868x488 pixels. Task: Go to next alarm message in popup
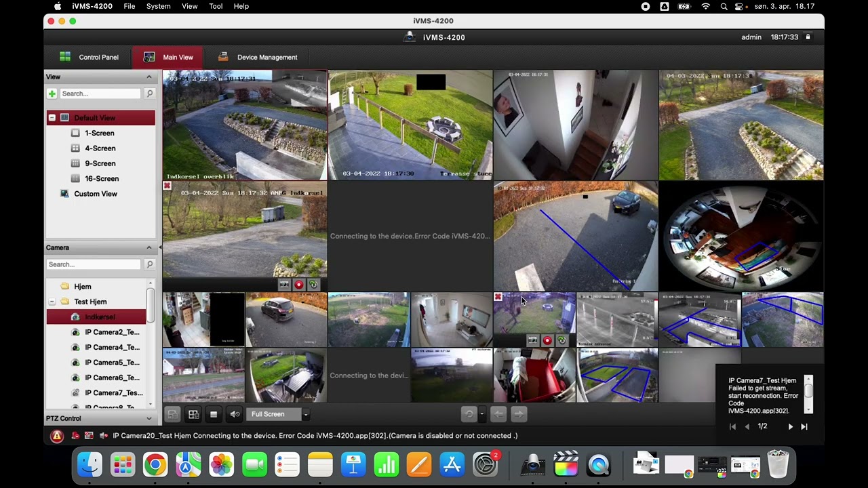790,426
